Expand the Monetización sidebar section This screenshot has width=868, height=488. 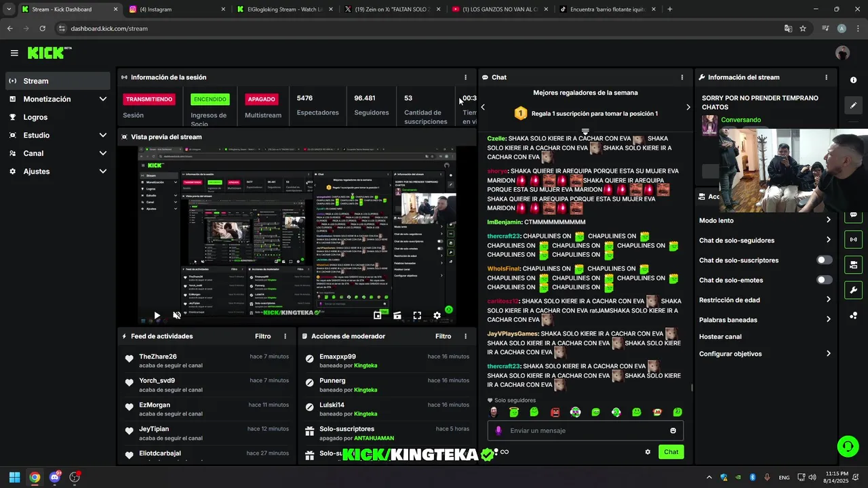[58, 99]
